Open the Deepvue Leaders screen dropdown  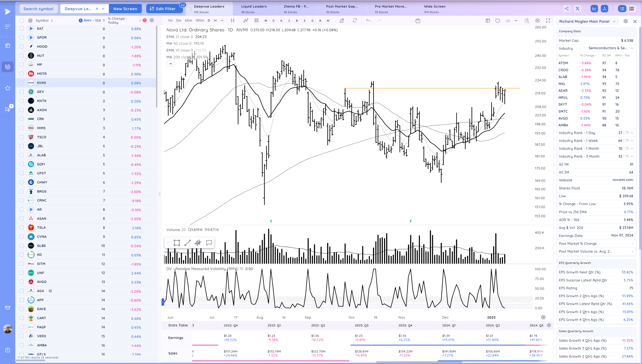pos(103,9)
